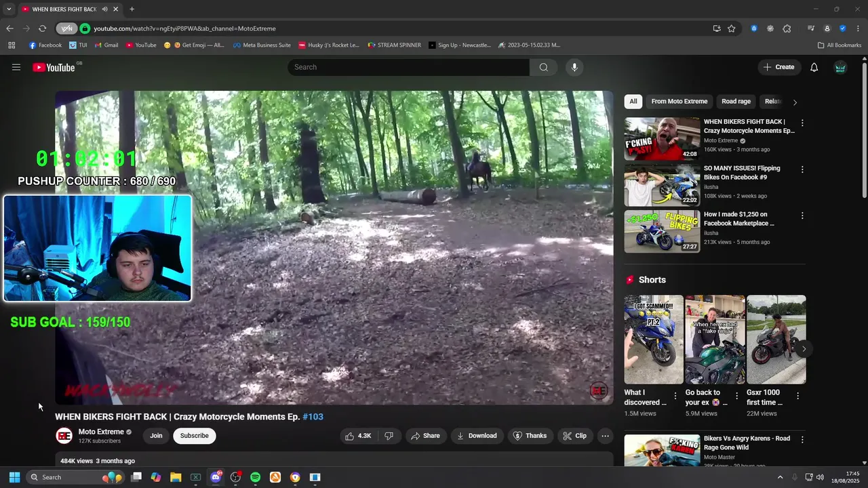Image resolution: width=868 pixels, height=488 pixels.
Task: Open the SO MANY ISSUES thumbnail
Action: 662,185
